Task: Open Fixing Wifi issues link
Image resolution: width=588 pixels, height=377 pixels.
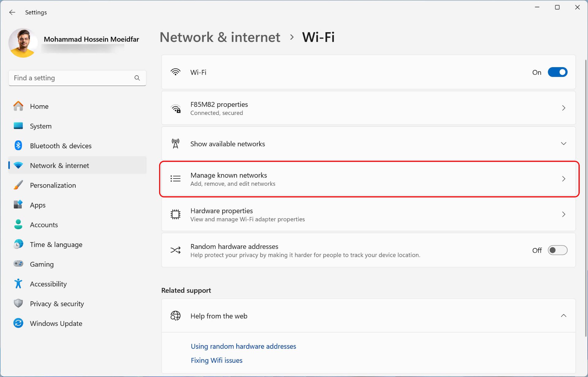Action: click(217, 360)
